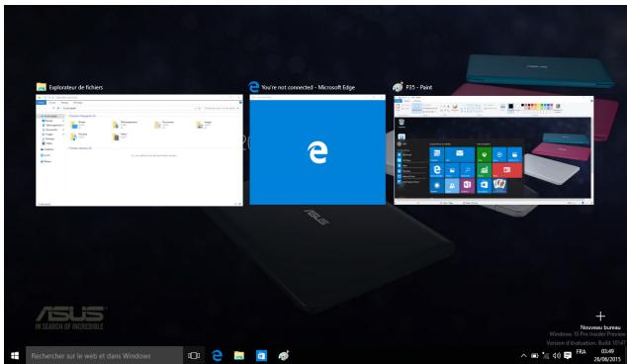The height and width of the screenshot is (364, 627).
Task: Open the volume control tray icon
Action: (557, 356)
